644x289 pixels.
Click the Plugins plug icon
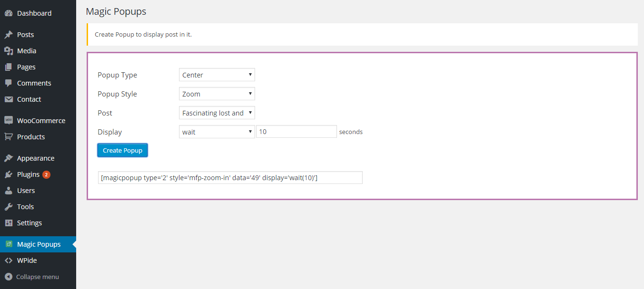point(8,174)
